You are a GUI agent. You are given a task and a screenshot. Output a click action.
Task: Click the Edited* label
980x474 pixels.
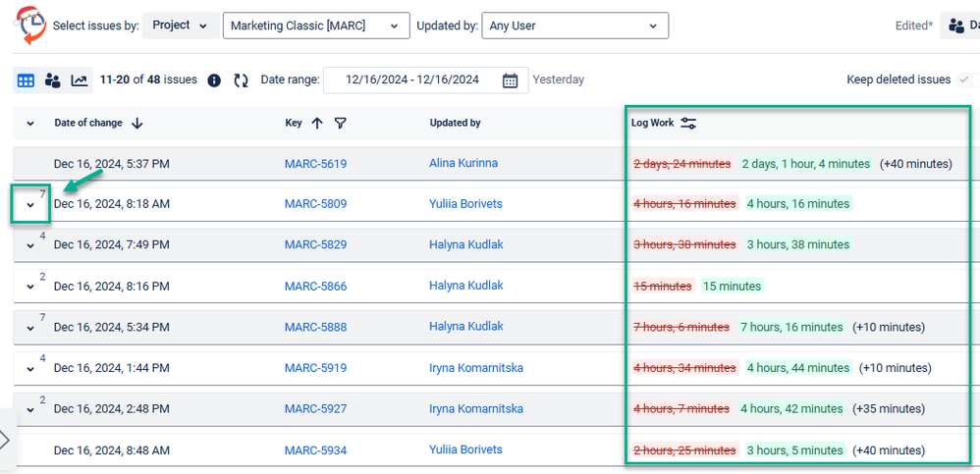(x=914, y=26)
